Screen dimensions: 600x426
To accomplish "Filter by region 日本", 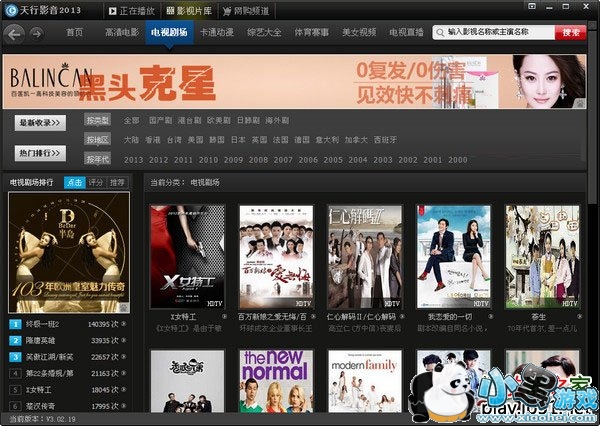I will click(x=238, y=140).
